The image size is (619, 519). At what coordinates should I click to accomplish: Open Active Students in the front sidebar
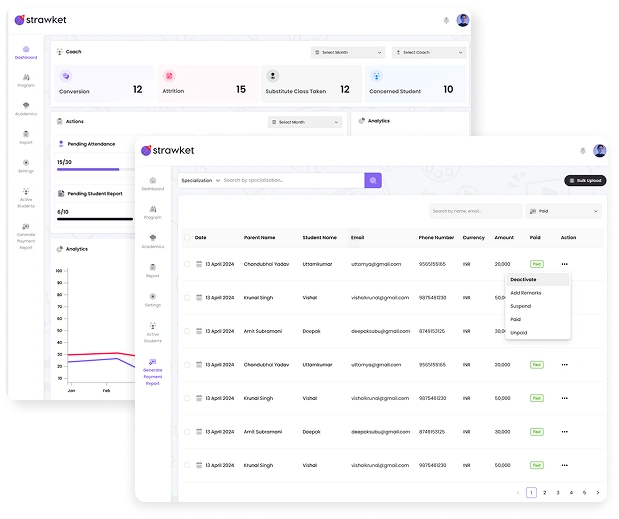(x=153, y=333)
